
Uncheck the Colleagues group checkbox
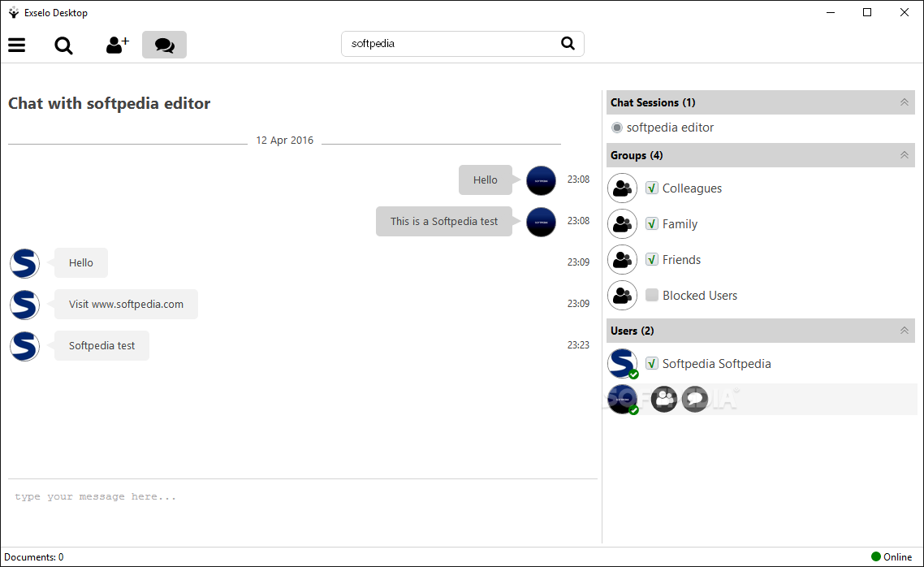[652, 188]
